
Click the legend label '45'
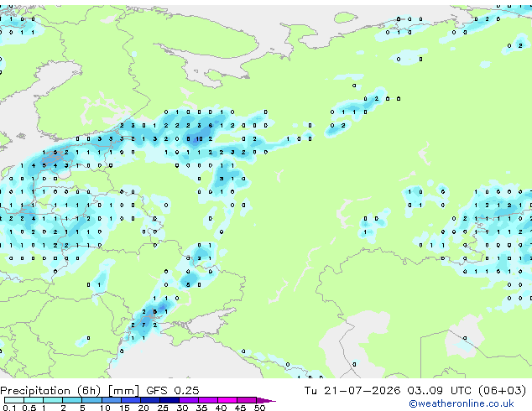[240, 408]
